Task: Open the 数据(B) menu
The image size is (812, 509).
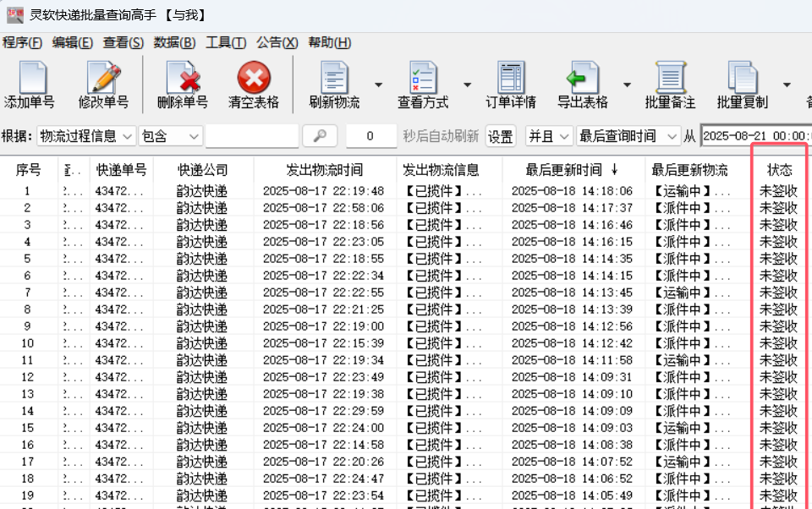Action: click(x=174, y=42)
